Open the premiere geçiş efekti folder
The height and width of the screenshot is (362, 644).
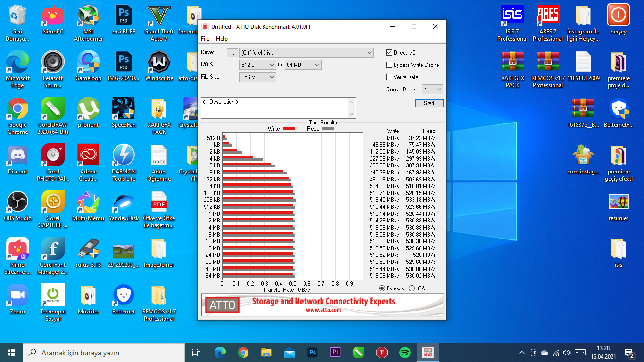pos(619,162)
